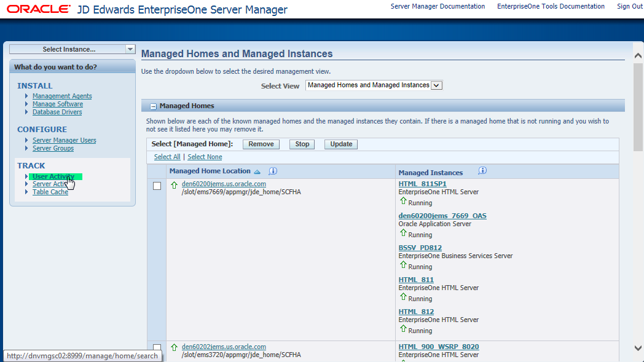Open den60200jems.us.oracle.com managed home
This screenshot has width=644, height=362.
click(x=224, y=184)
